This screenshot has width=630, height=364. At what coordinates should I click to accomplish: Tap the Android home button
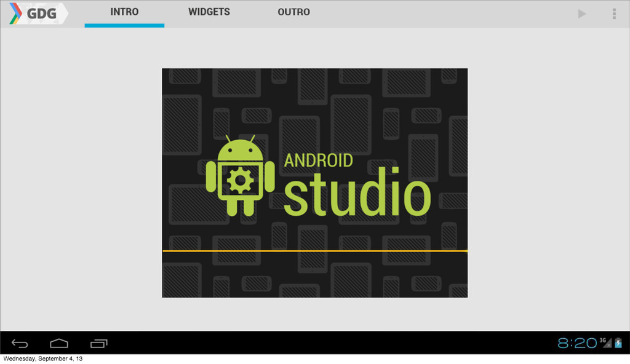tap(59, 343)
